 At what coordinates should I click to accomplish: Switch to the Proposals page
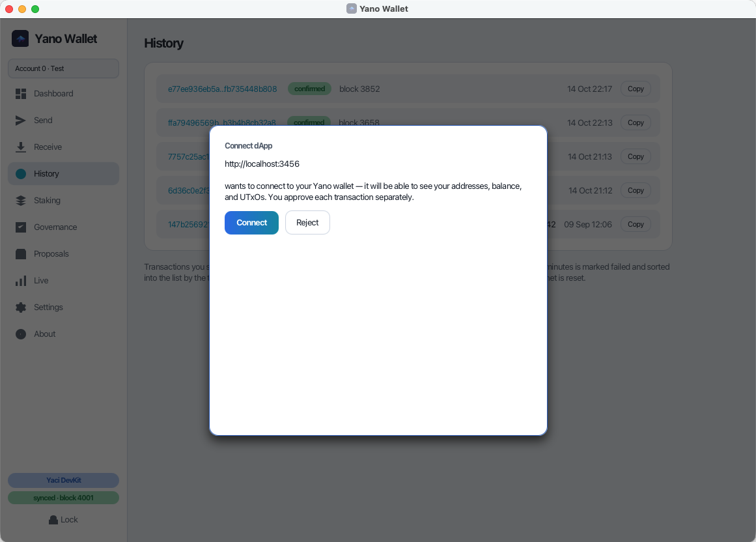[63, 254]
